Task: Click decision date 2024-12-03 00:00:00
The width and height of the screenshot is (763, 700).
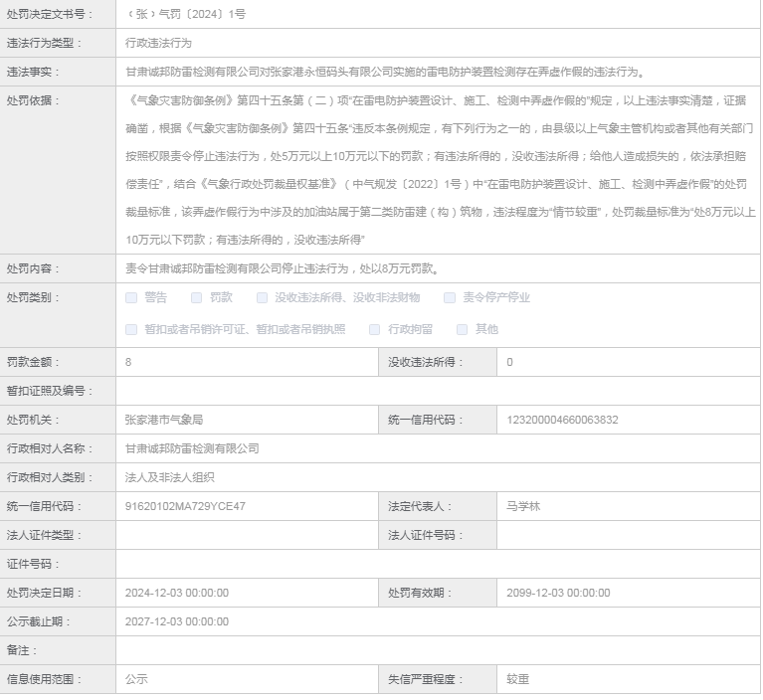Action: tap(177, 593)
